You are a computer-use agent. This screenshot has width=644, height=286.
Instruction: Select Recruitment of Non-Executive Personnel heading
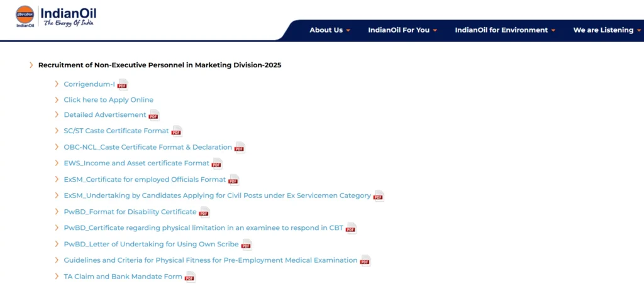160,65
